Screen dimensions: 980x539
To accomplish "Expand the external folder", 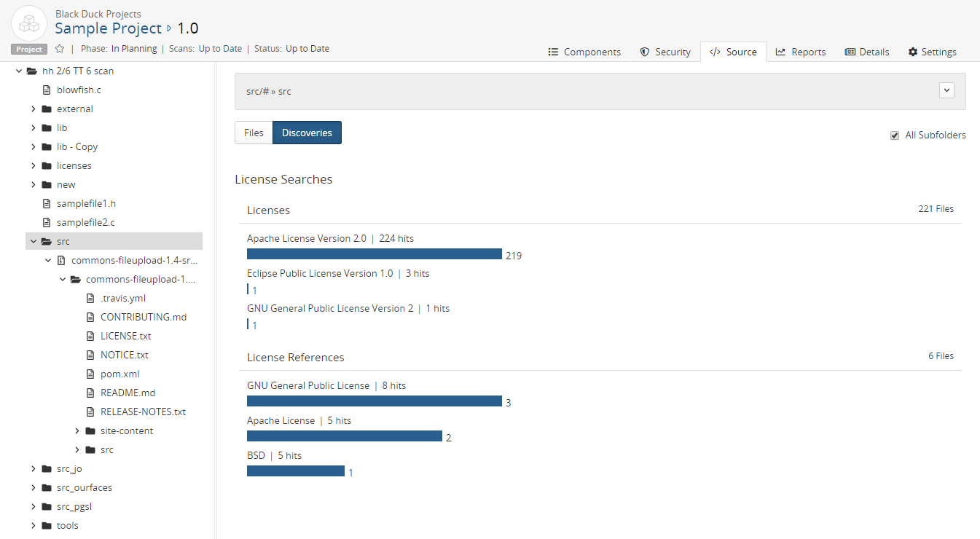I will (x=34, y=109).
